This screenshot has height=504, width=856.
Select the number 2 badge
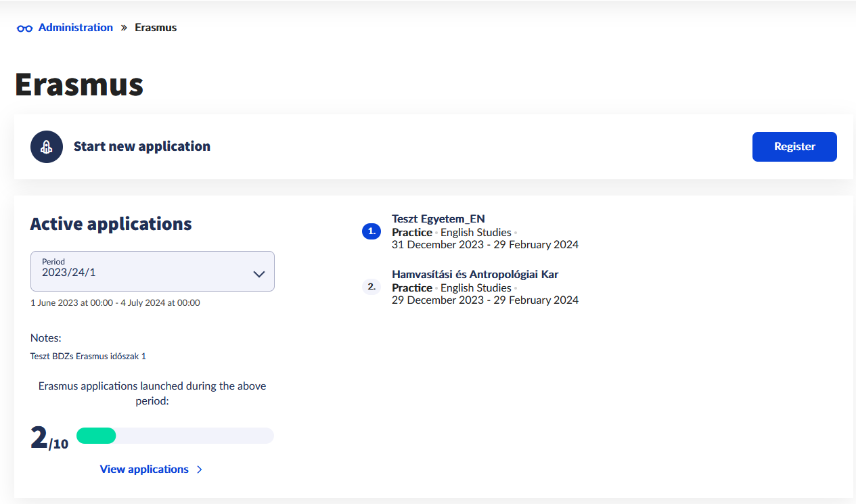[371, 287]
